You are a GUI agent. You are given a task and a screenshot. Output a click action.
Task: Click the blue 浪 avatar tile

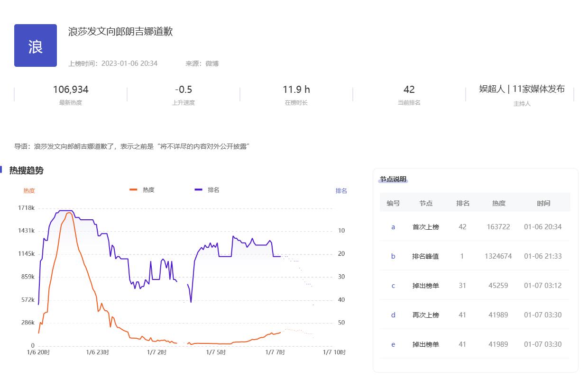(36, 45)
